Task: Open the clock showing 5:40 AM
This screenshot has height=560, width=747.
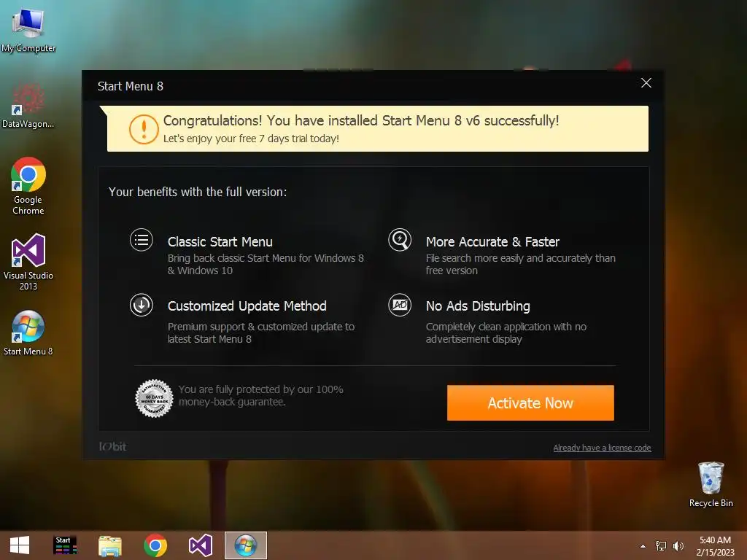Action: [715, 546]
